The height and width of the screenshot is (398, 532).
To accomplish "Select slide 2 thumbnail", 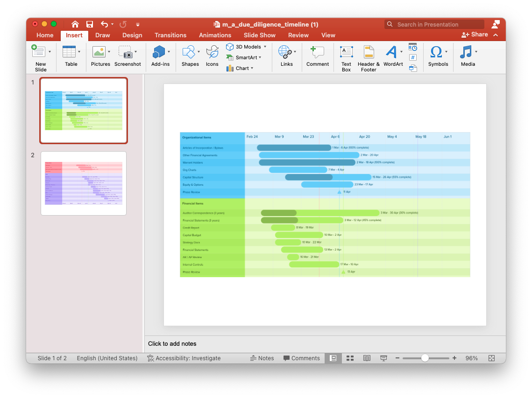I will click(84, 183).
